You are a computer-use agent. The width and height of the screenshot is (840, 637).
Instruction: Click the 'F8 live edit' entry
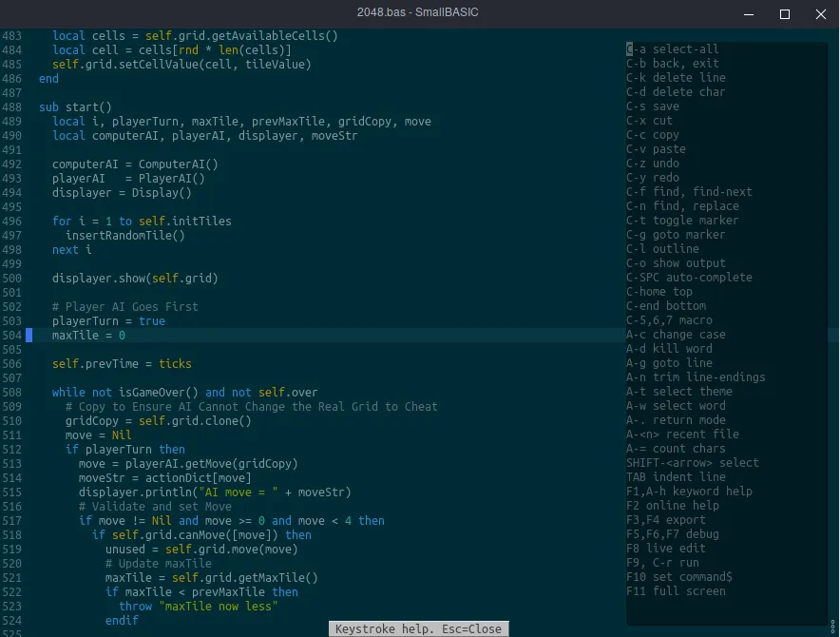point(666,549)
